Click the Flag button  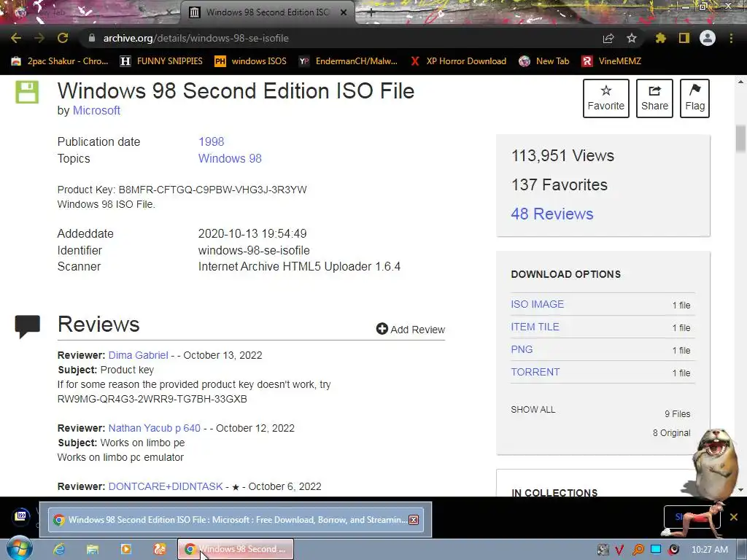(694, 98)
